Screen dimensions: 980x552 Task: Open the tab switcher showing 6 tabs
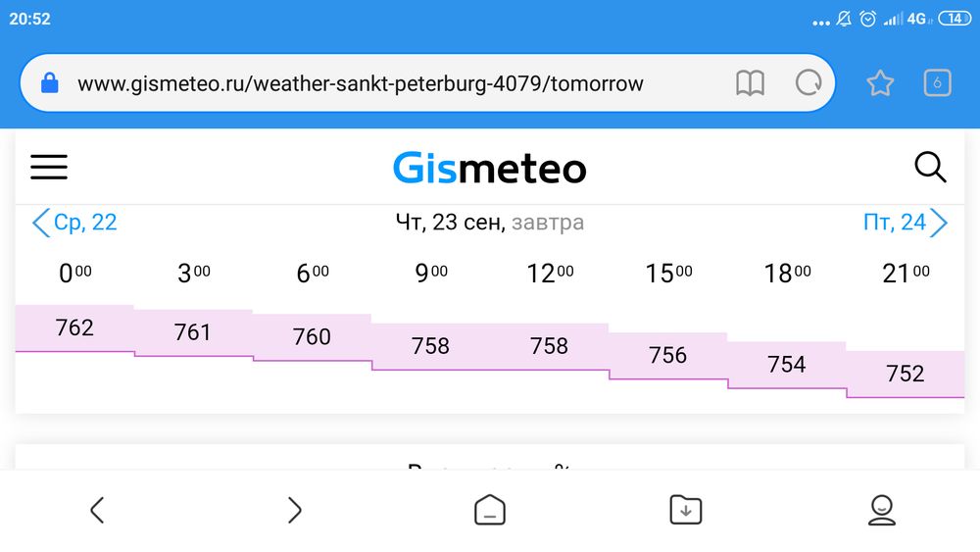click(937, 83)
